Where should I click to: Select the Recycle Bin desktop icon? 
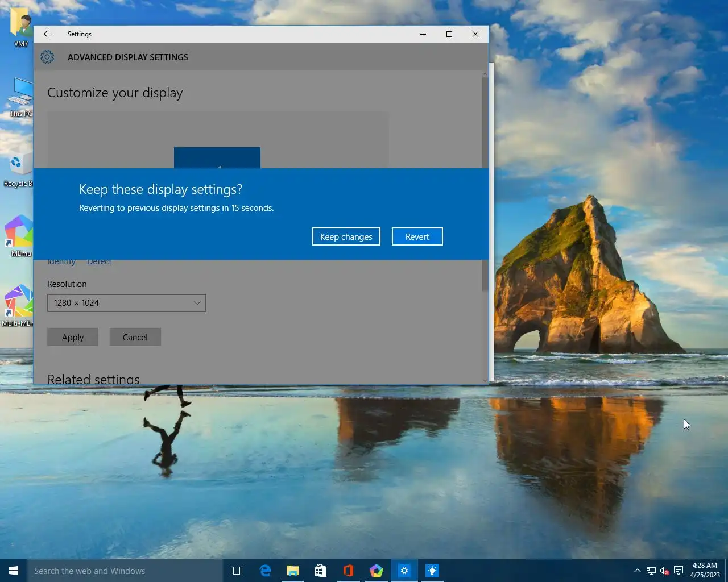[18, 169]
